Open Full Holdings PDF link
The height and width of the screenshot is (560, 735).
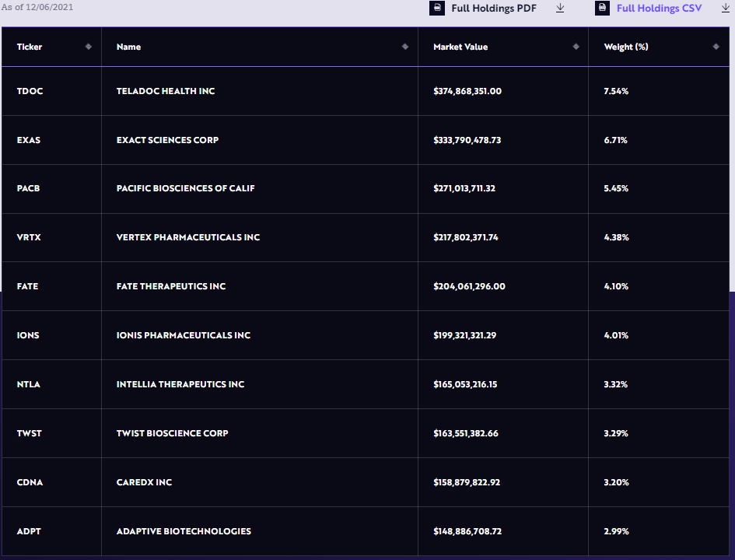coord(494,8)
